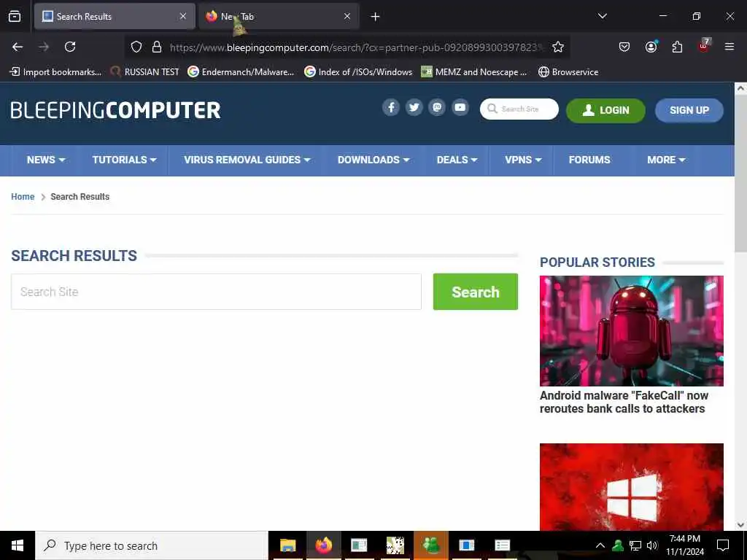Show hidden system tray icons
This screenshot has height=560, width=747.
coord(600,545)
